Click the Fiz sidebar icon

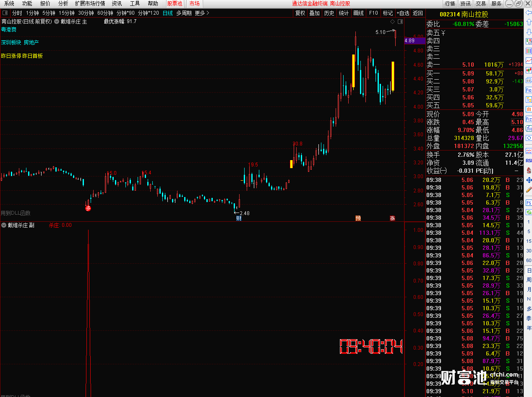tap(529, 119)
